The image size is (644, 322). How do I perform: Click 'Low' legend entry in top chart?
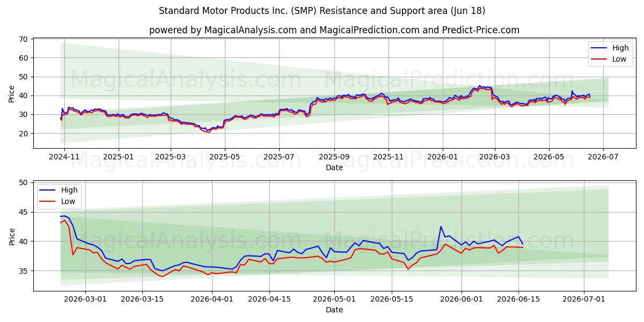(x=619, y=59)
